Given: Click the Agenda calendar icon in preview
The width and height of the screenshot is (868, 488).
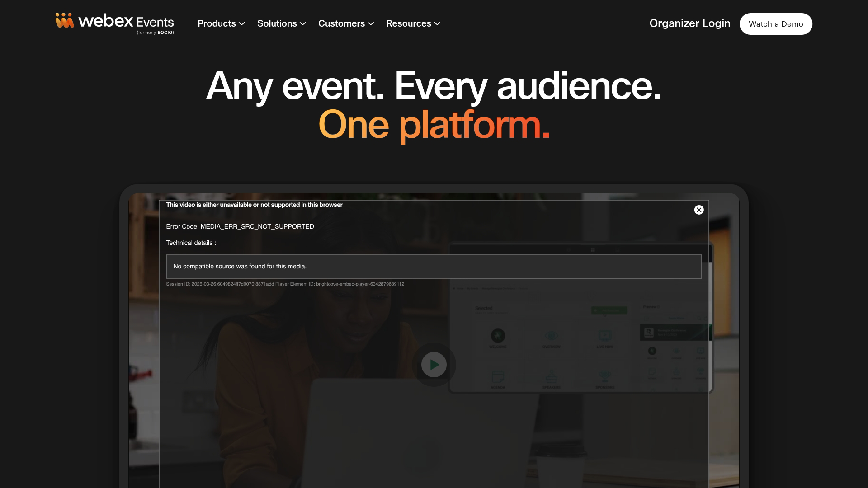Looking at the screenshot, I should click(498, 376).
